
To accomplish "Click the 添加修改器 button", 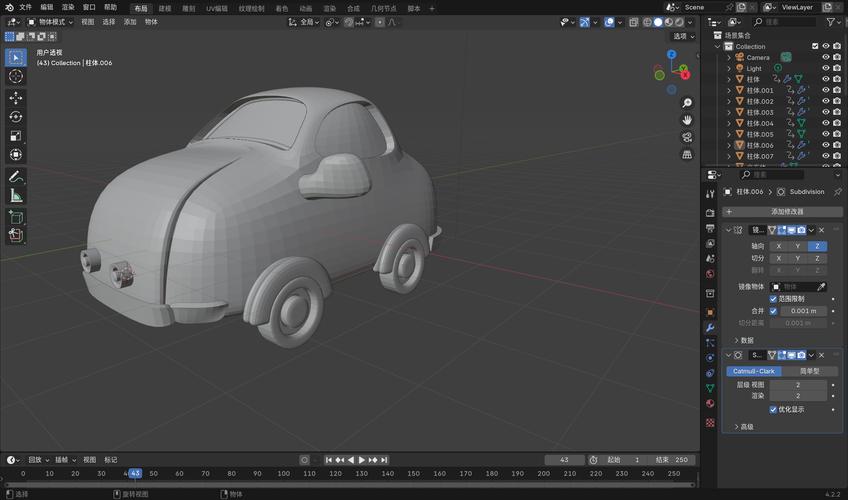I will tap(783, 212).
